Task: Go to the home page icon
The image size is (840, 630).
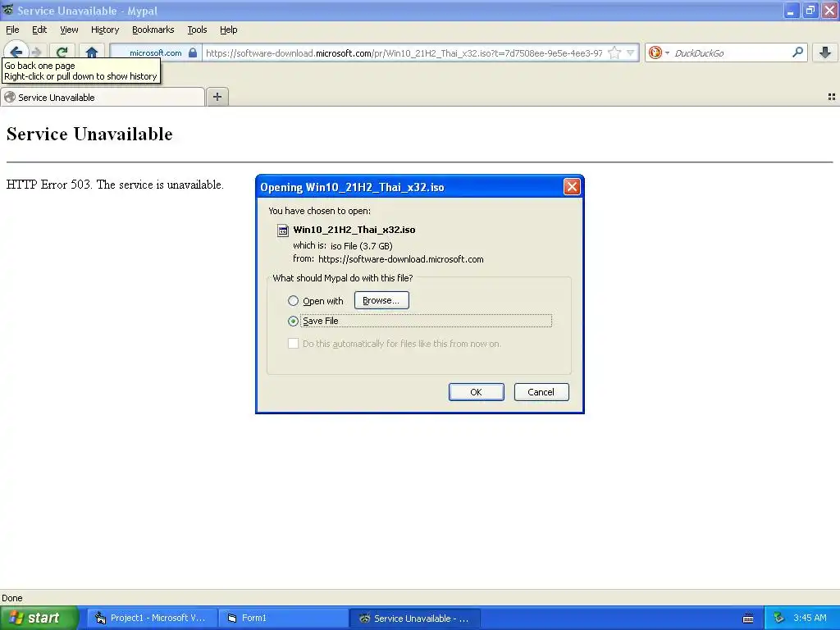Action: coord(92,52)
